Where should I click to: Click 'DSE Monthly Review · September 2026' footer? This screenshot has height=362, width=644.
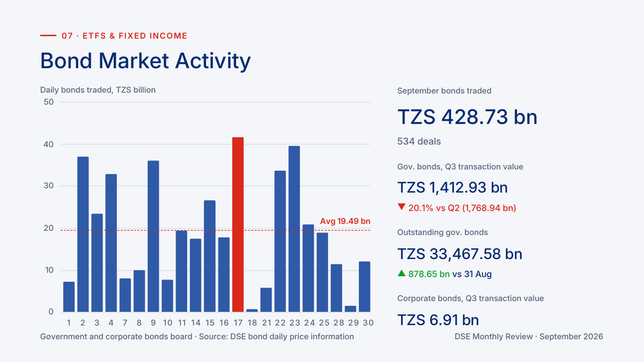click(x=529, y=337)
